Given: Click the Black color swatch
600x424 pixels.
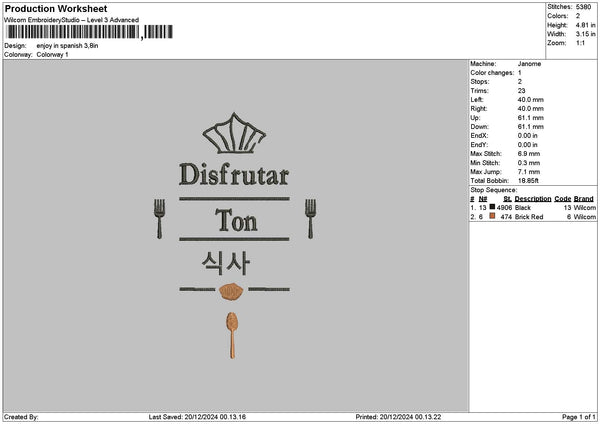Looking at the screenshot, I should pos(492,207).
